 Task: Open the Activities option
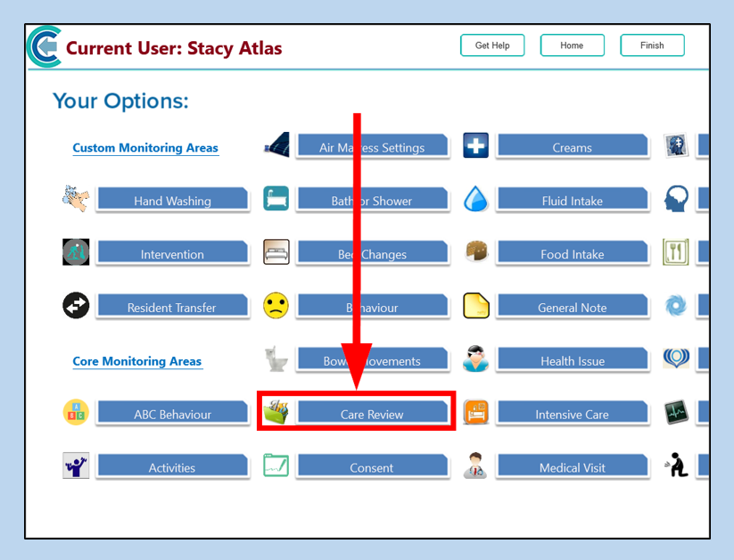pos(172,467)
